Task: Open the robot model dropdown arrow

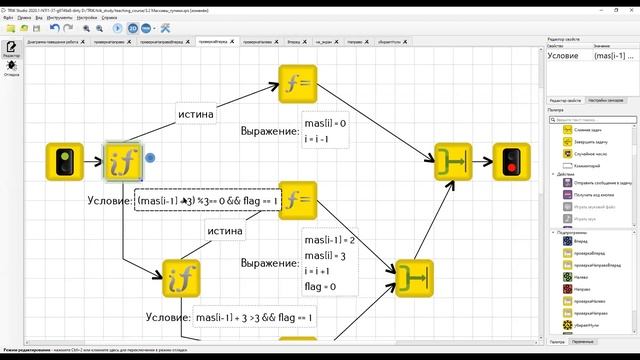Action: [x=154, y=29]
